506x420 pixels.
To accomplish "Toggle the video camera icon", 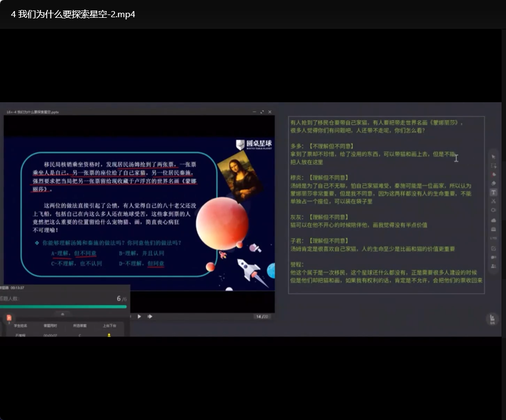I will click(x=493, y=257).
